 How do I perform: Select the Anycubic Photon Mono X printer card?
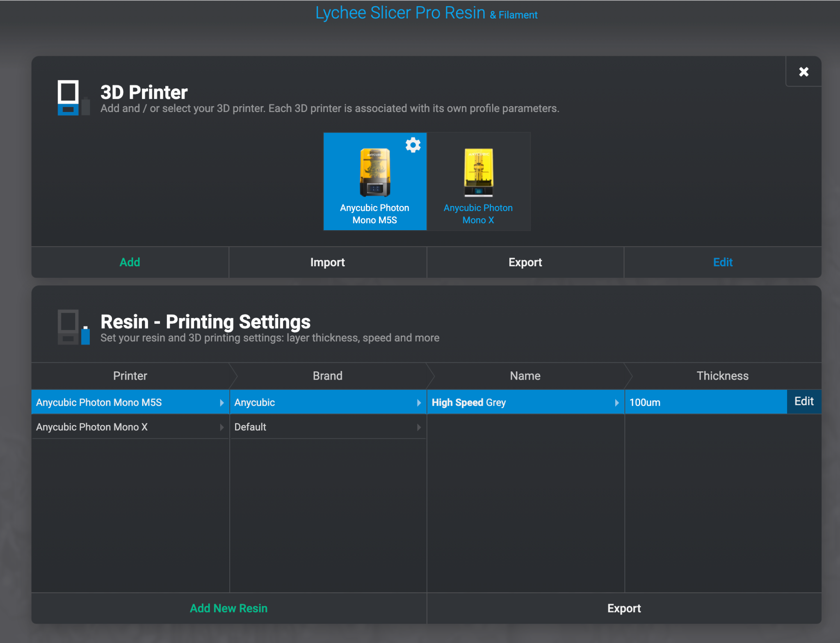(x=479, y=181)
